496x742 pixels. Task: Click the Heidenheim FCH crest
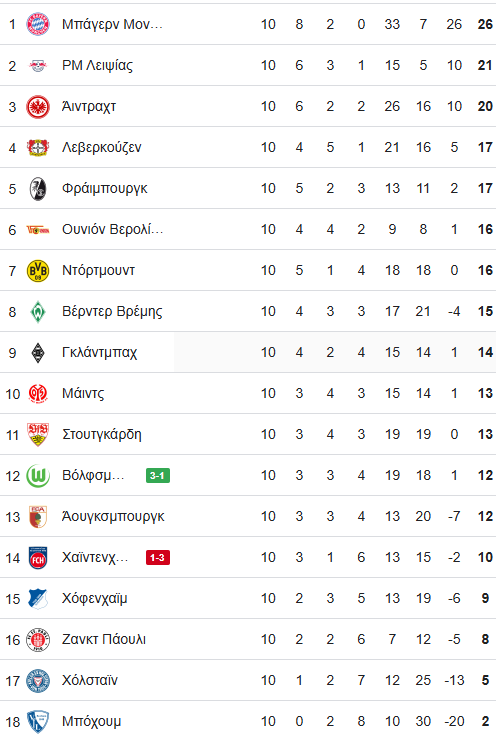click(x=38, y=557)
